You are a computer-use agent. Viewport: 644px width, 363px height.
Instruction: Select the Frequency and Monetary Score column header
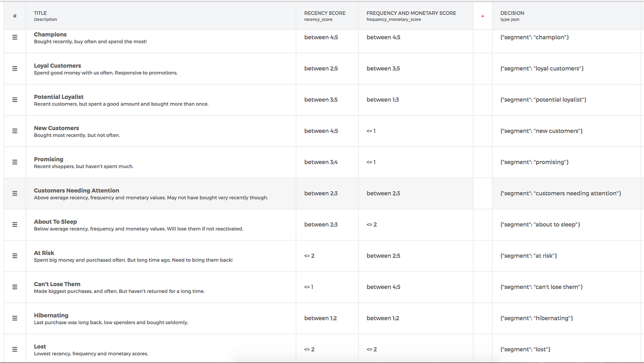coord(416,16)
